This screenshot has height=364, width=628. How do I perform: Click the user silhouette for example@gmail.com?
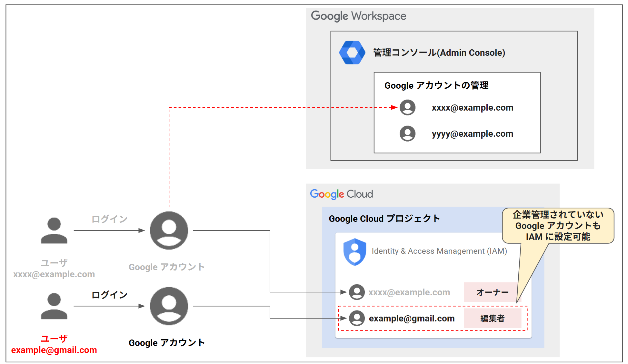[x=54, y=306]
